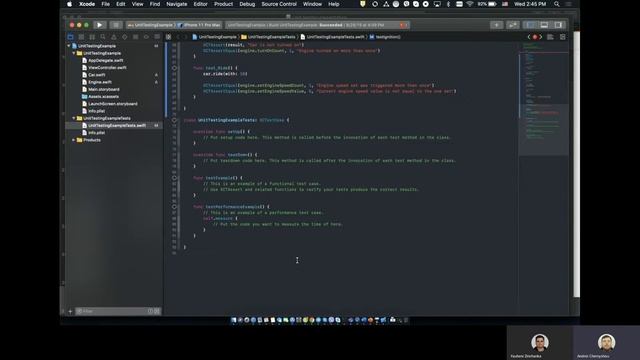Collapse the UnitTestingExample group folder
Image resolution: width=640 pixels, height=360 pixels.
[x=74, y=53]
